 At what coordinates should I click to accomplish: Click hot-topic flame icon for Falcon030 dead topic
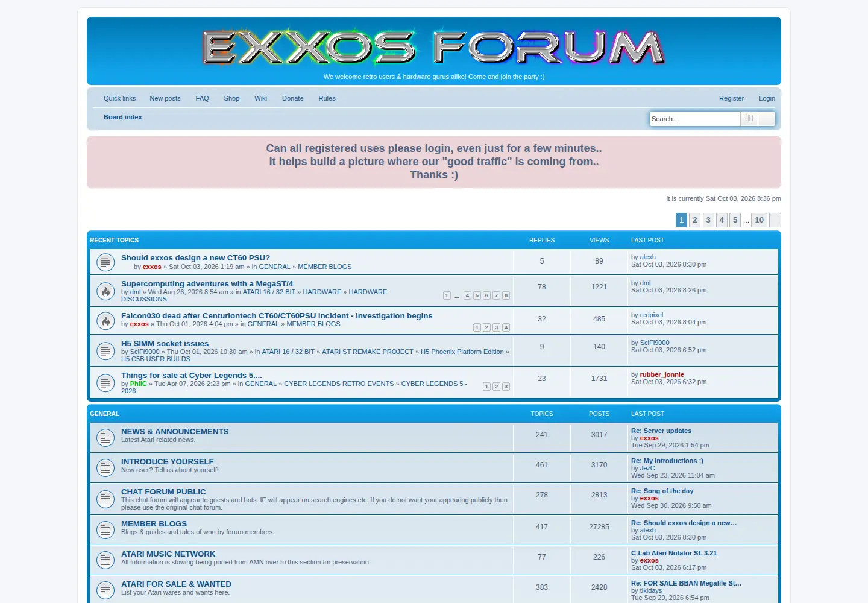105,321
